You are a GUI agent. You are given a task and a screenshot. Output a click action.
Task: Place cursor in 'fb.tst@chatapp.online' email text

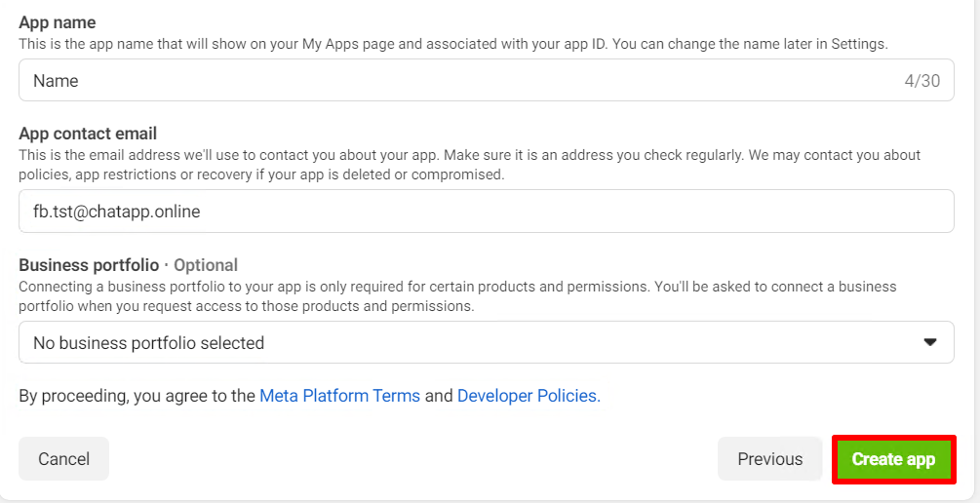[x=116, y=211]
